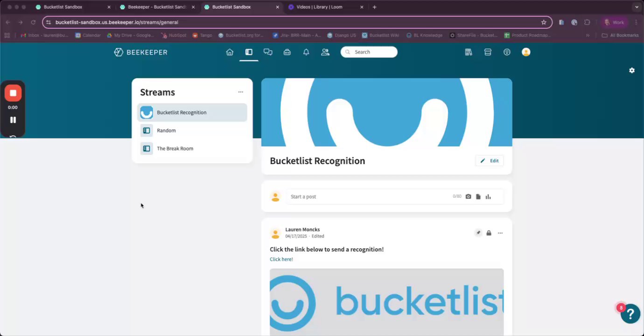Open notifications bell icon
The height and width of the screenshot is (336, 644).
point(306,52)
